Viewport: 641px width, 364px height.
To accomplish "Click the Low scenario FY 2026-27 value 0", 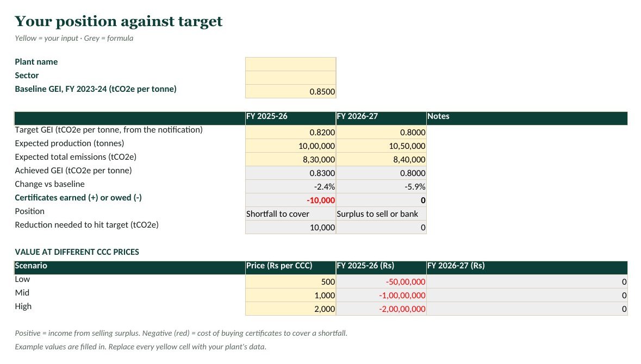I will point(527,281).
